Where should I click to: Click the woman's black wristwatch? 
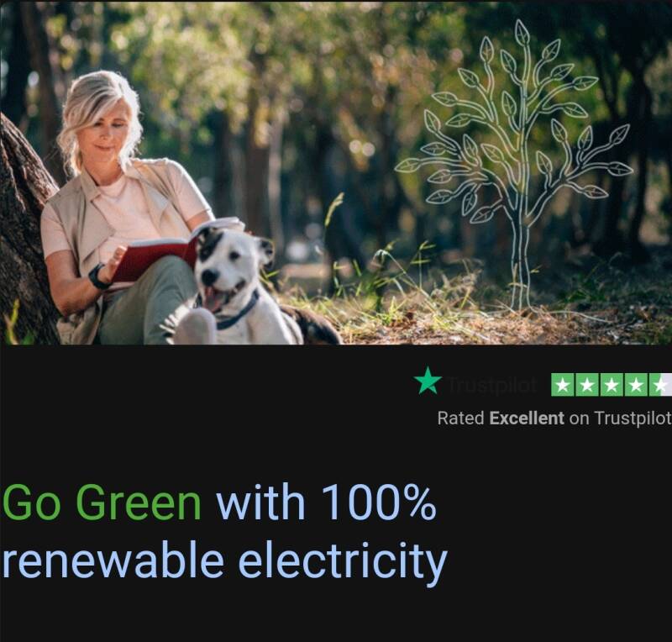coord(97,276)
